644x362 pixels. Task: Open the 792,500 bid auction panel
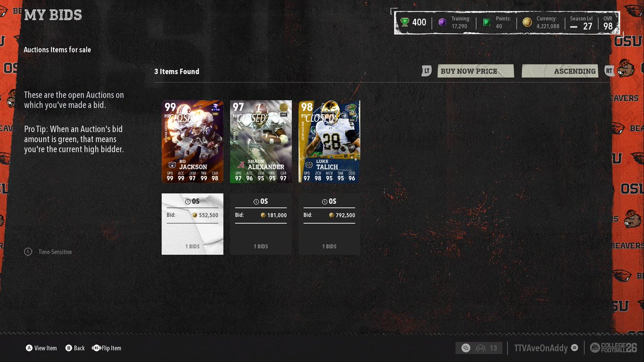(330, 224)
